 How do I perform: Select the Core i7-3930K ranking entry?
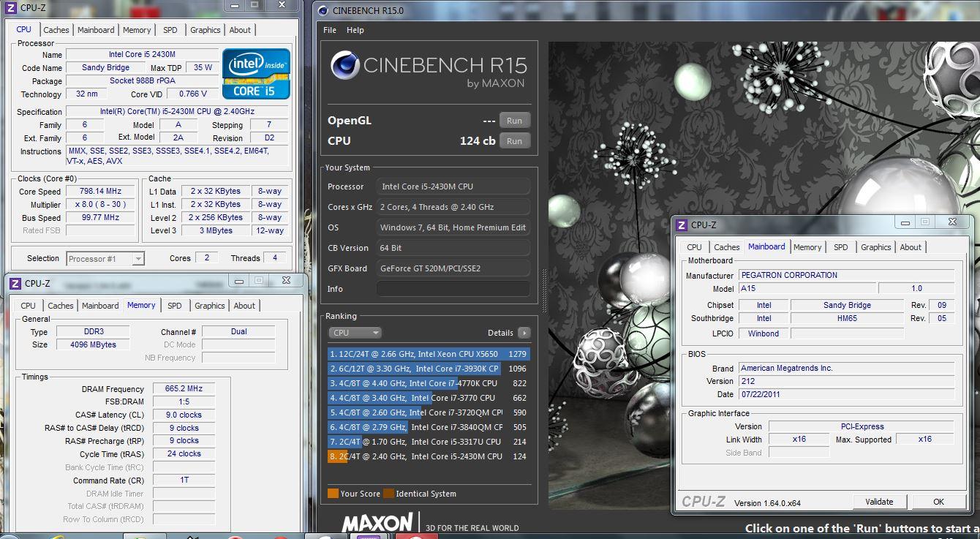pyautogui.click(x=429, y=369)
